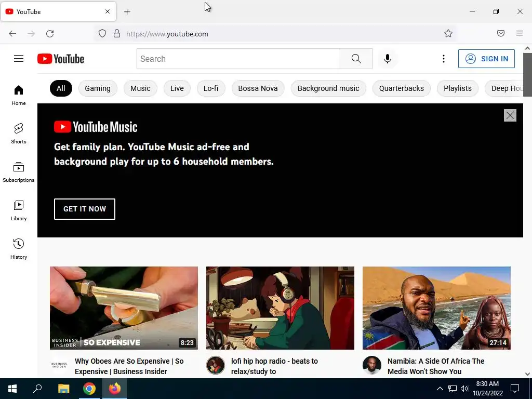Go back with browser back arrow
Viewport: 532px width, 399px height.
point(12,34)
